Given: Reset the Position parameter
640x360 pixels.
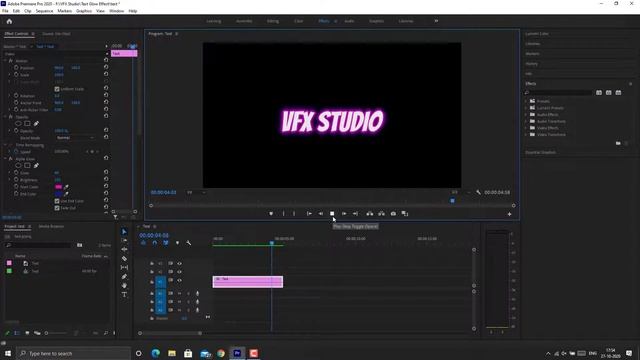Looking at the screenshot, I should pos(106,67).
